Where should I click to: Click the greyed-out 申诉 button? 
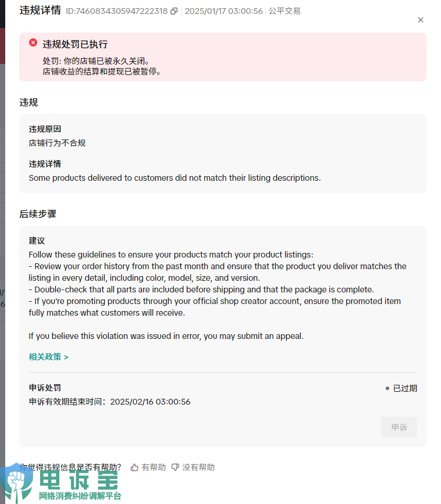399,427
